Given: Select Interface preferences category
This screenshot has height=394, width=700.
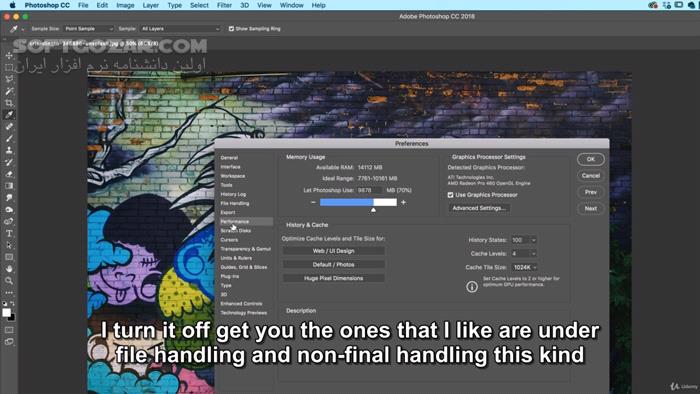Looking at the screenshot, I should pyautogui.click(x=230, y=167).
